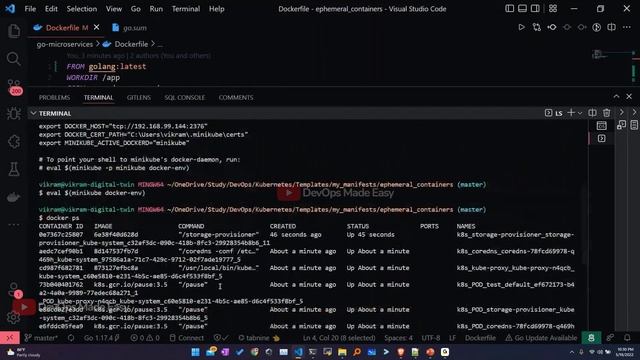
Task: Split the terminal pane
Action: click(x=592, y=113)
